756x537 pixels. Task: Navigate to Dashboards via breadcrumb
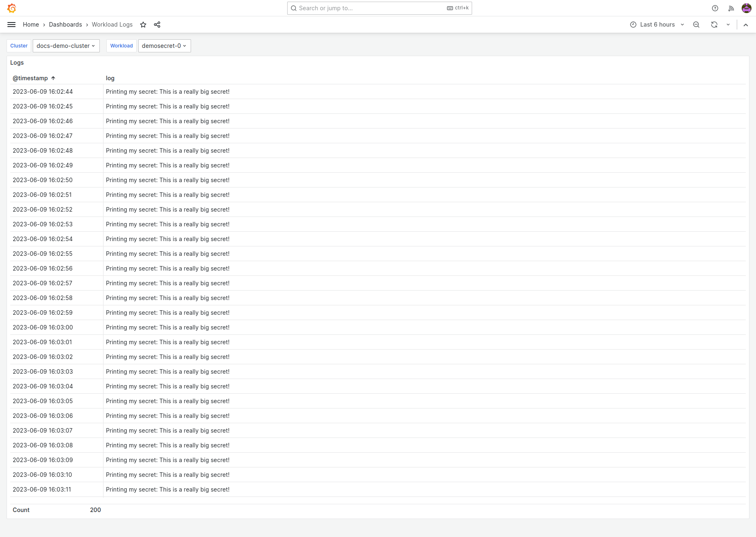(x=65, y=25)
